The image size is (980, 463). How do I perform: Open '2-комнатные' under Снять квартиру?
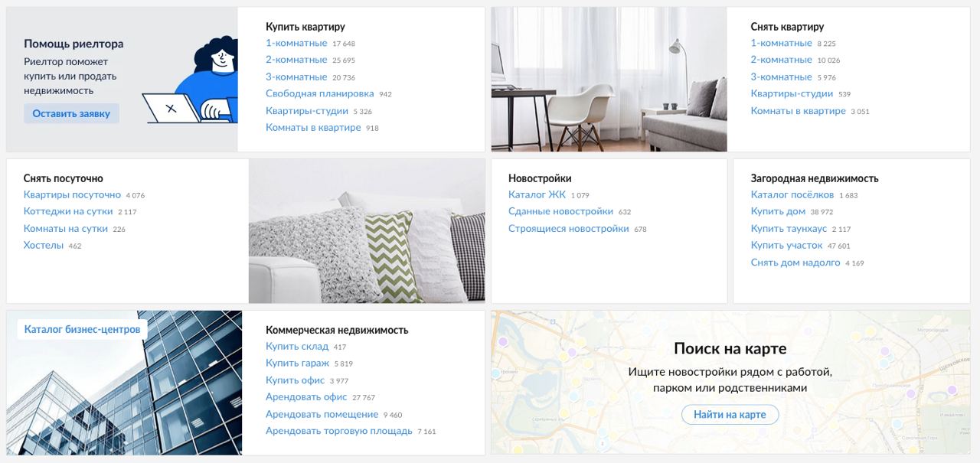[781, 60]
